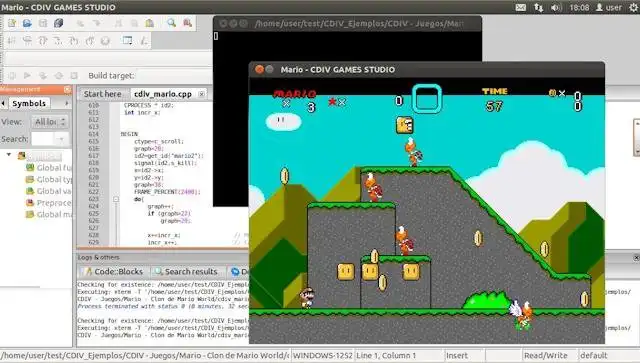Click the Insert mode status entry
The image size is (640, 363).
[x=456, y=355]
